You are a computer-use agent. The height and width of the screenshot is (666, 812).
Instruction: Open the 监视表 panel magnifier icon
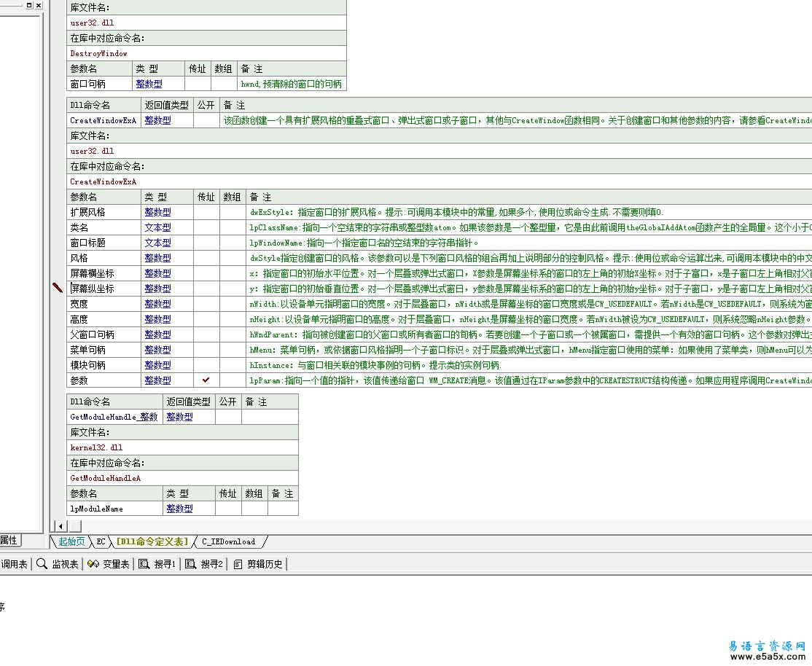click(x=42, y=564)
